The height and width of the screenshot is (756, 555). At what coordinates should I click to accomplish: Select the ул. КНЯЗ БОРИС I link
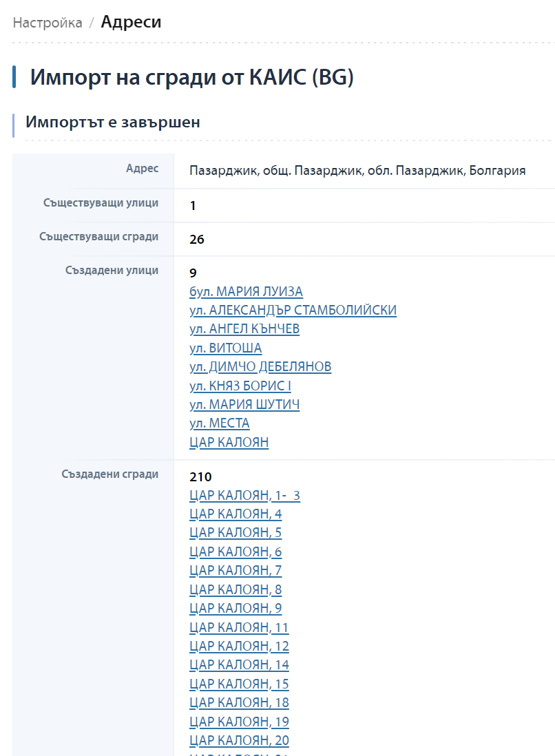(240, 386)
